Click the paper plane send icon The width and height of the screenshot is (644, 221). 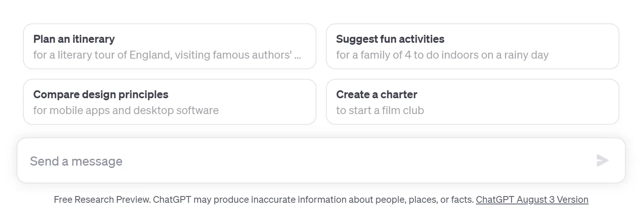[x=602, y=160]
